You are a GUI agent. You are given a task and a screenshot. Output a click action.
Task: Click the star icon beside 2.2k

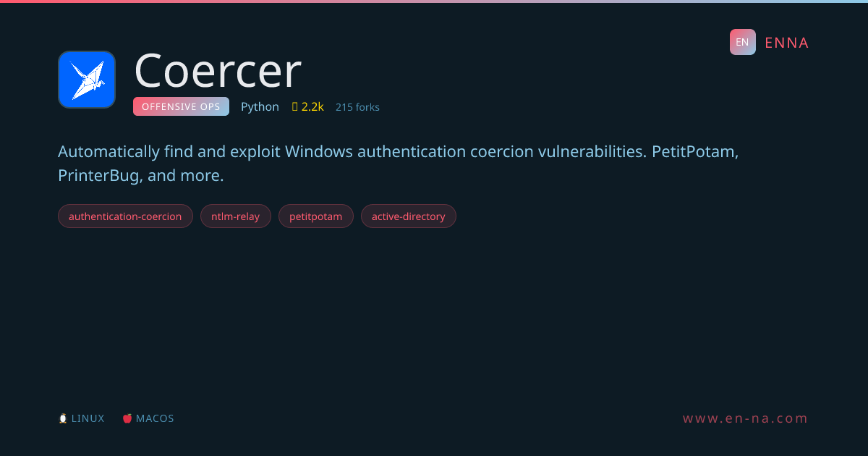[295, 107]
